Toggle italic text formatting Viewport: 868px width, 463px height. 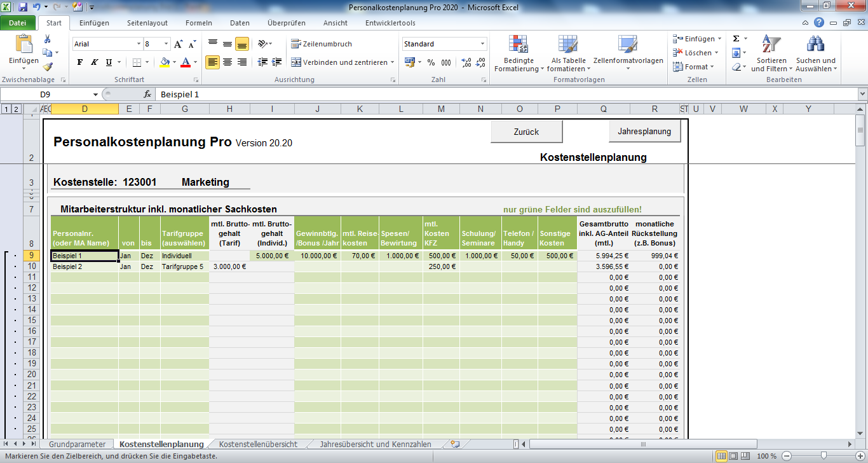tap(95, 62)
